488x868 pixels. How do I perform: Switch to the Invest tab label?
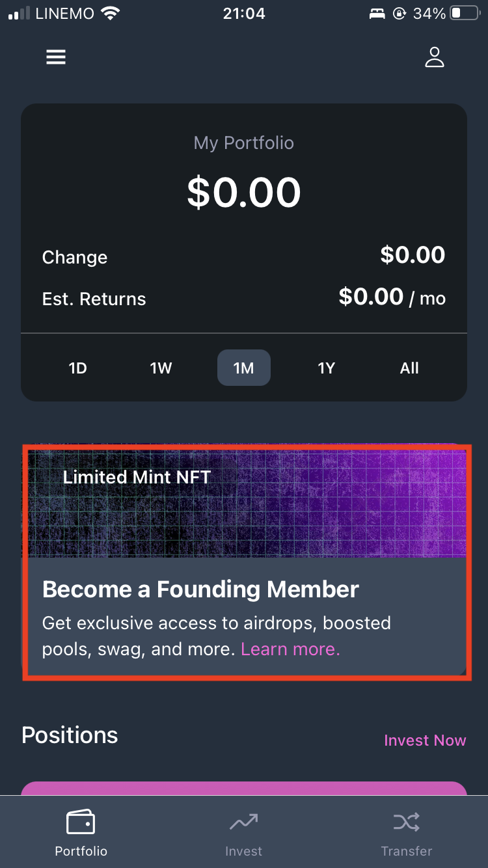click(243, 851)
